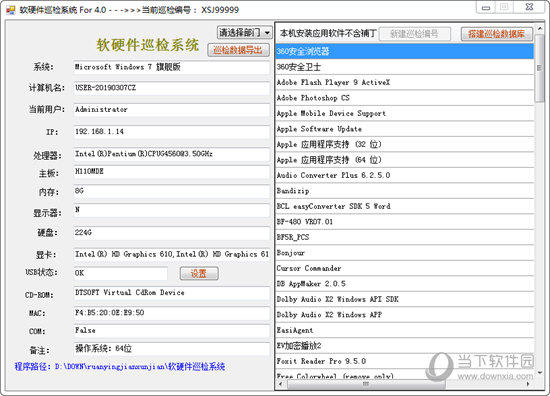This screenshot has width=550, height=396.
Task: Select Bandizip in the software list
Action: pos(405,191)
